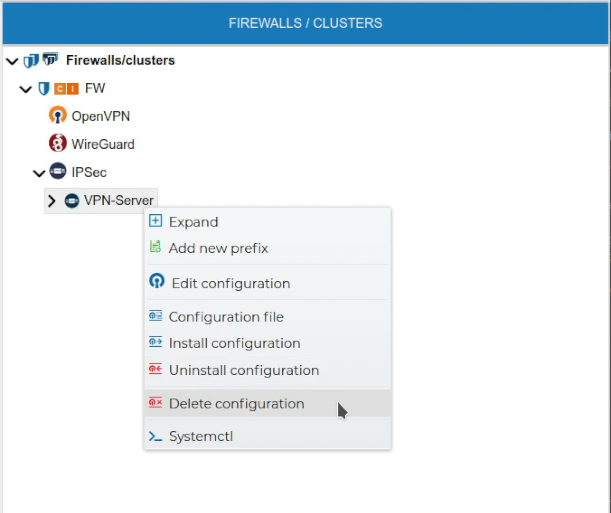Click the FIREWALLS / CLUSTERS panel header
This screenshot has width=611, height=513.
point(305,22)
